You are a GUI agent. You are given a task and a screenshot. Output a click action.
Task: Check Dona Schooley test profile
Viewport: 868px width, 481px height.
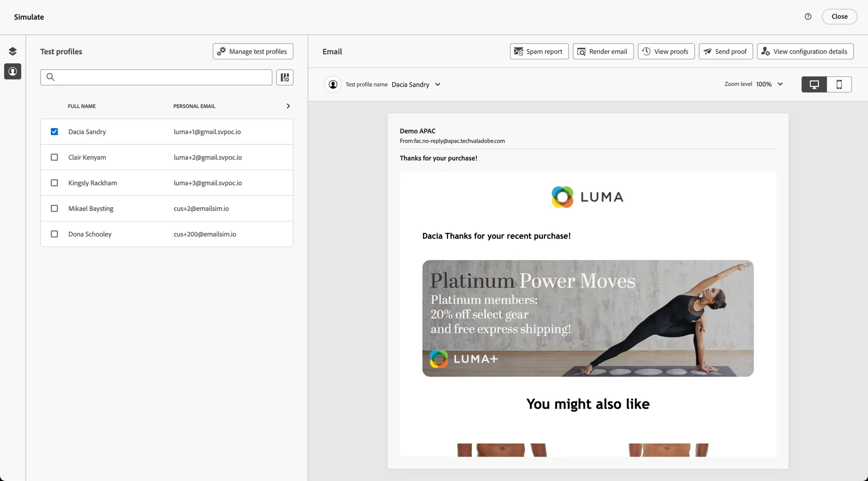pyautogui.click(x=54, y=234)
